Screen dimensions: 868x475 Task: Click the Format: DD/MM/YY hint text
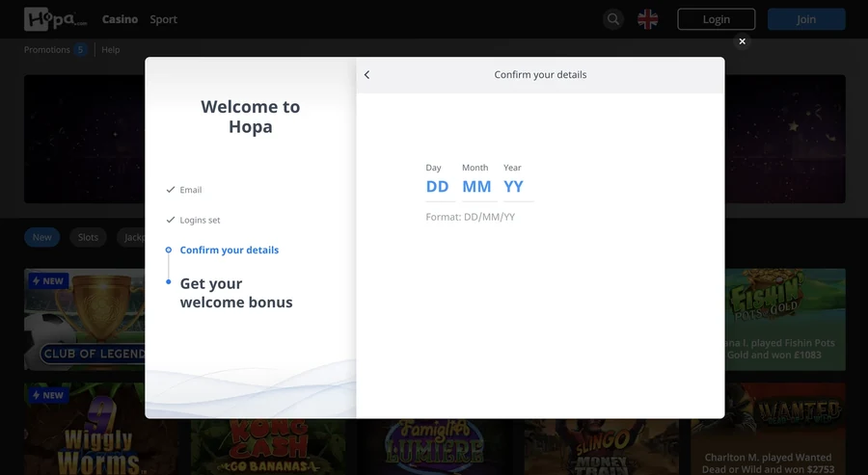coord(470,217)
